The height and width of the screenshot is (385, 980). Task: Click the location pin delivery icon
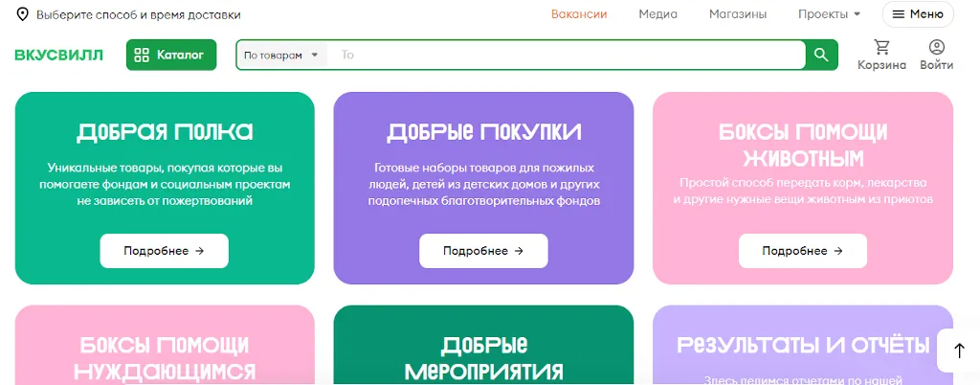point(22,14)
